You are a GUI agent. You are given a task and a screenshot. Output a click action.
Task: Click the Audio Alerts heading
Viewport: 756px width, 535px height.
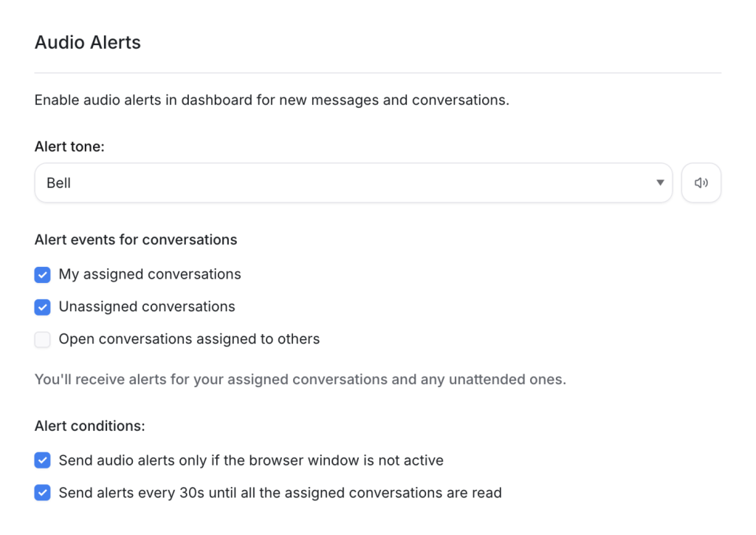point(88,42)
